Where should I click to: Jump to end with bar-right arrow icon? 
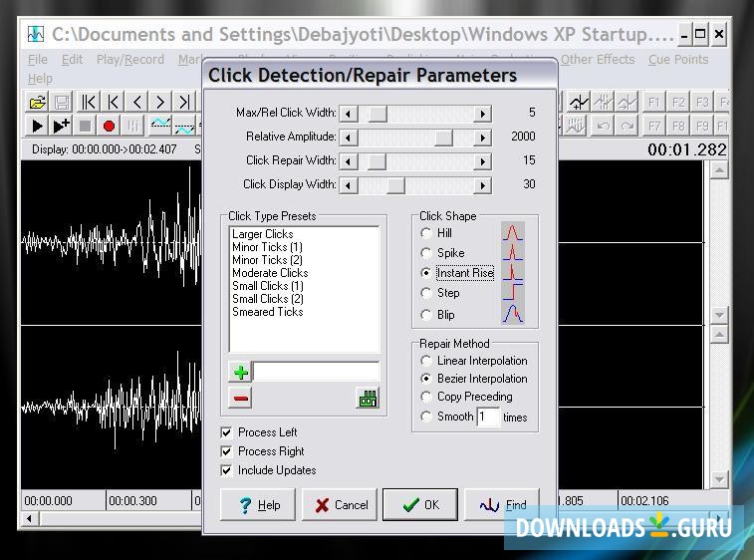point(184,102)
